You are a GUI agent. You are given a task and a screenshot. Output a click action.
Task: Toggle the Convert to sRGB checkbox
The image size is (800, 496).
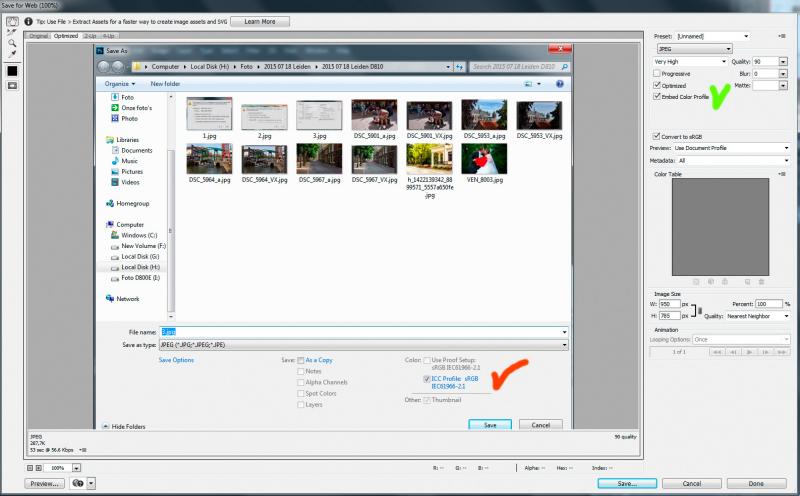coord(657,136)
